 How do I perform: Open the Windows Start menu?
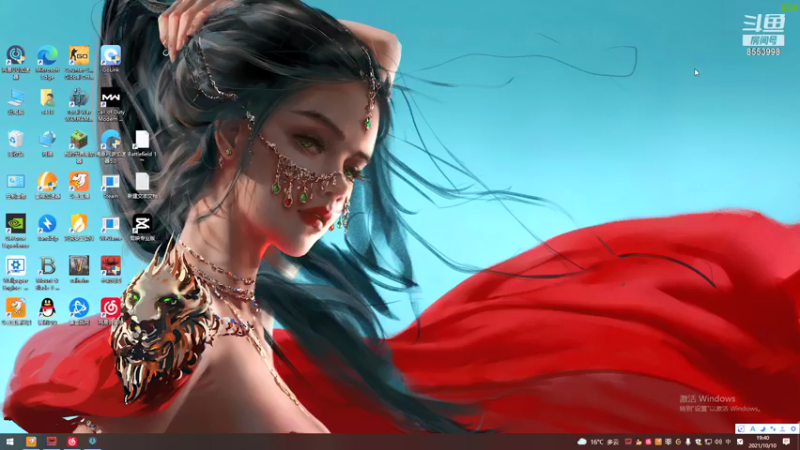tap(10, 442)
